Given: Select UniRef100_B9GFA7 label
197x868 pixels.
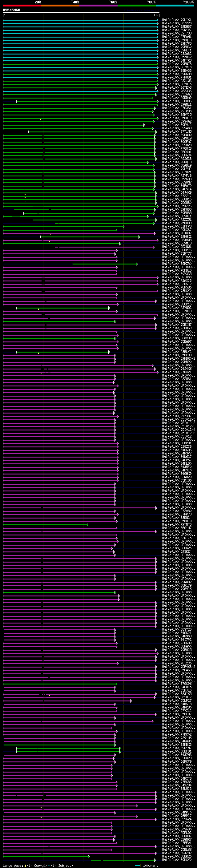Looking at the screenshot, I should tap(177, 142).
